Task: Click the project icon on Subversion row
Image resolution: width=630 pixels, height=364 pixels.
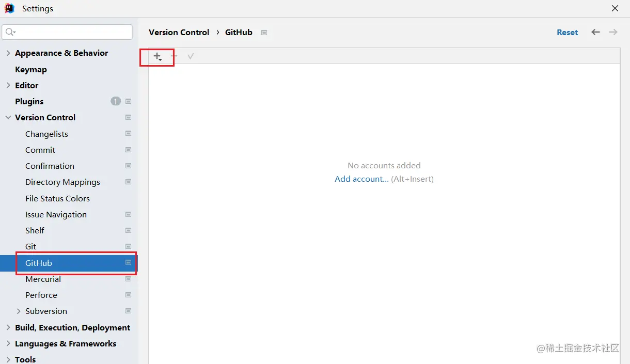Action: coord(129,311)
